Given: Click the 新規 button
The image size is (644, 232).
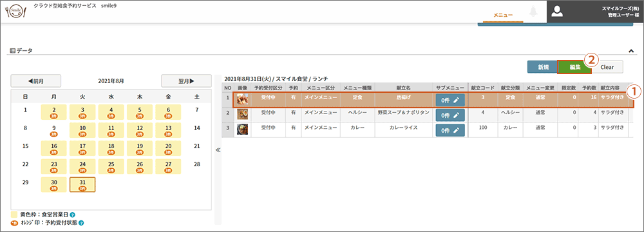Looking at the screenshot, I should (x=543, y=68).
